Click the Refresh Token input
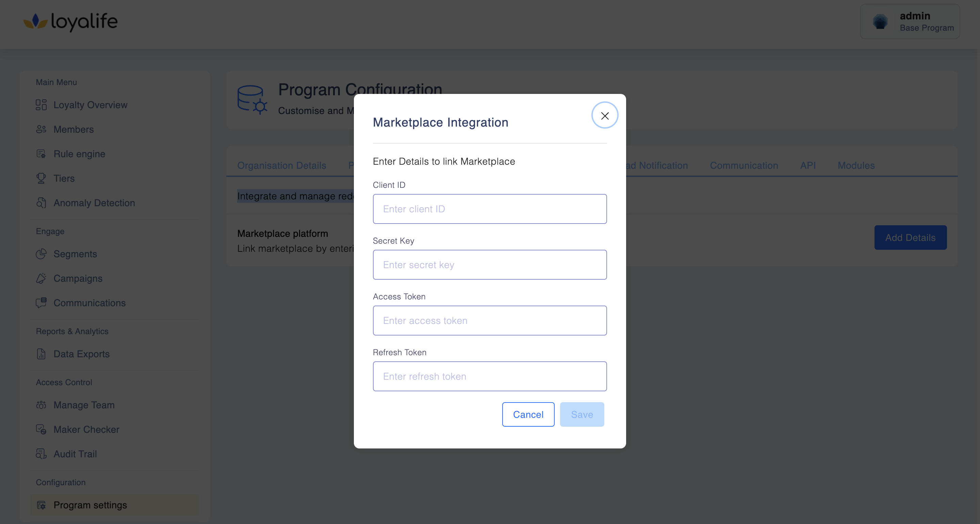980x524 pixels. pos(490,376)
